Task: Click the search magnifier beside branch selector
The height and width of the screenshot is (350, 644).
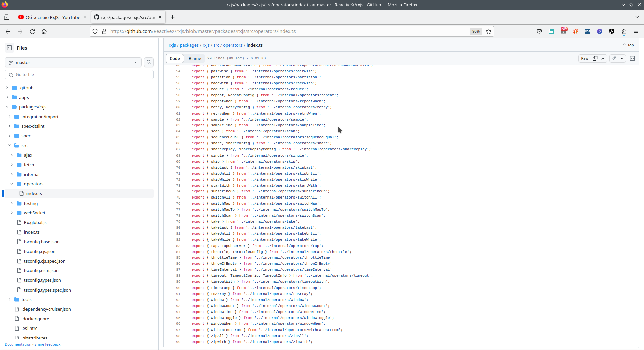Action: [x=149, y=62]
